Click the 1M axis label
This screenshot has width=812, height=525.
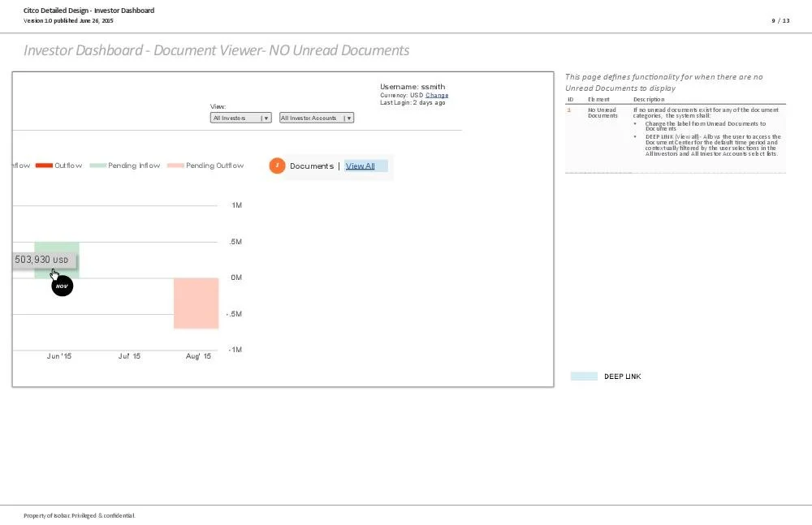(236, 205)
